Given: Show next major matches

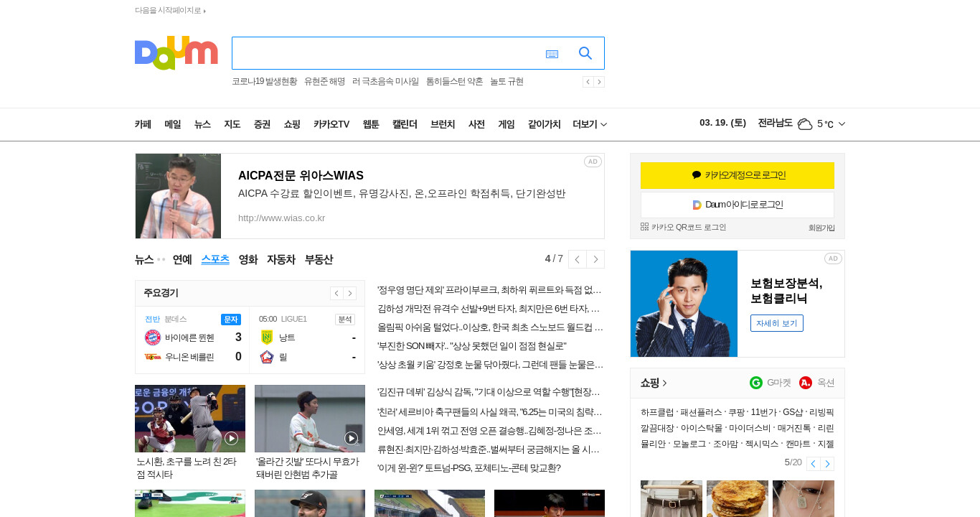Looking at the screenshot, I should [x=349, y=293].
